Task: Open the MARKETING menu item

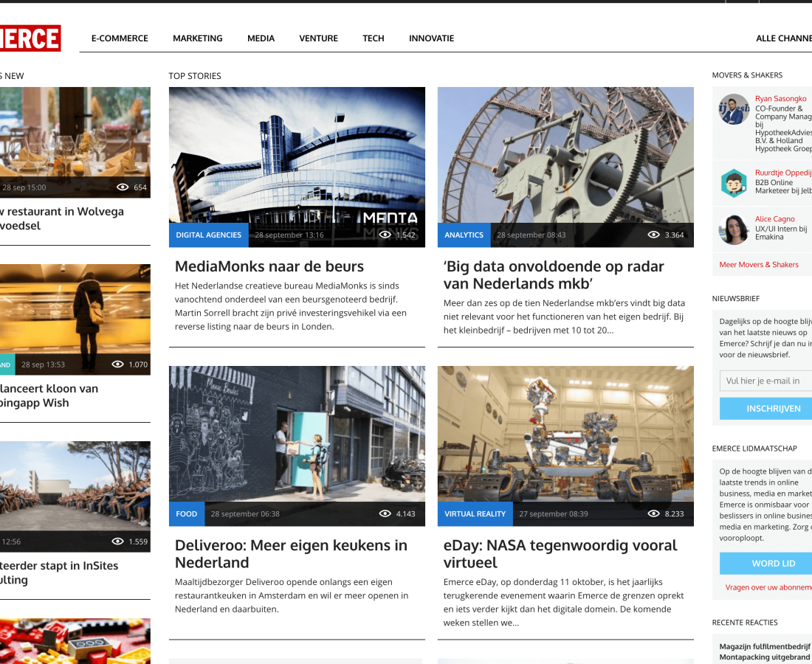Action: pyautogui.click(x=198, y=38)
